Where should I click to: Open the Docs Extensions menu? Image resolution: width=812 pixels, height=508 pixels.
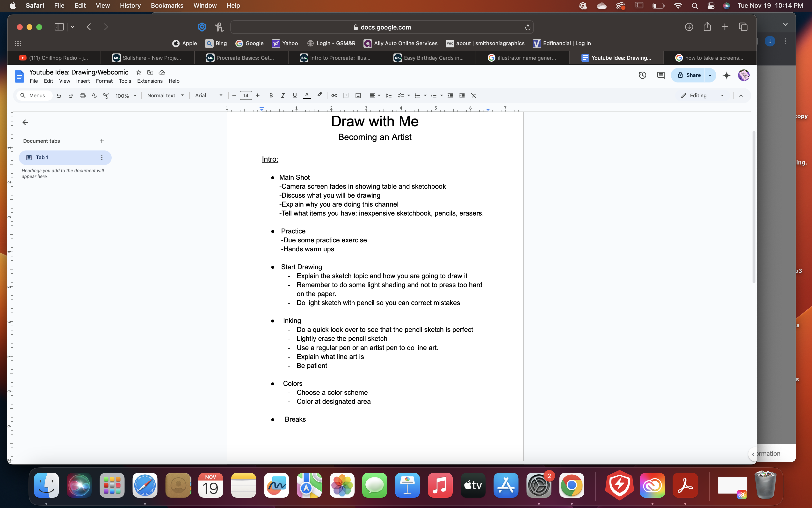pos(150,81)
